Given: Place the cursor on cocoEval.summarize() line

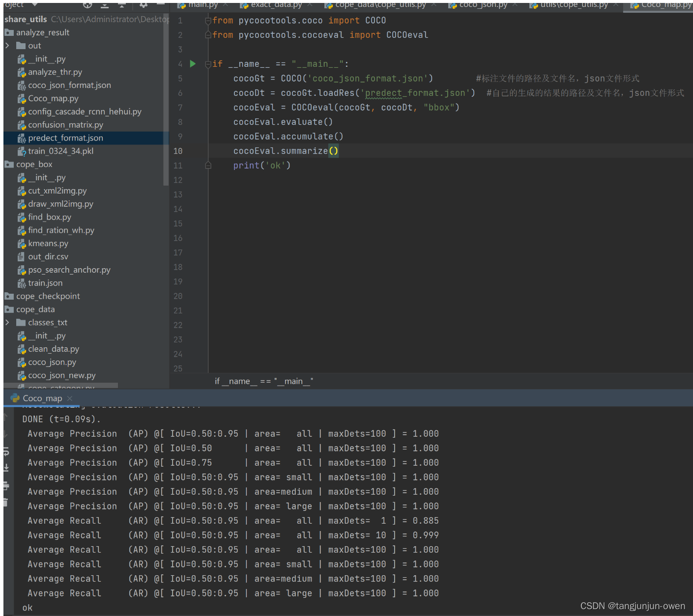Looking at the screenshot, I should point(286,151).
